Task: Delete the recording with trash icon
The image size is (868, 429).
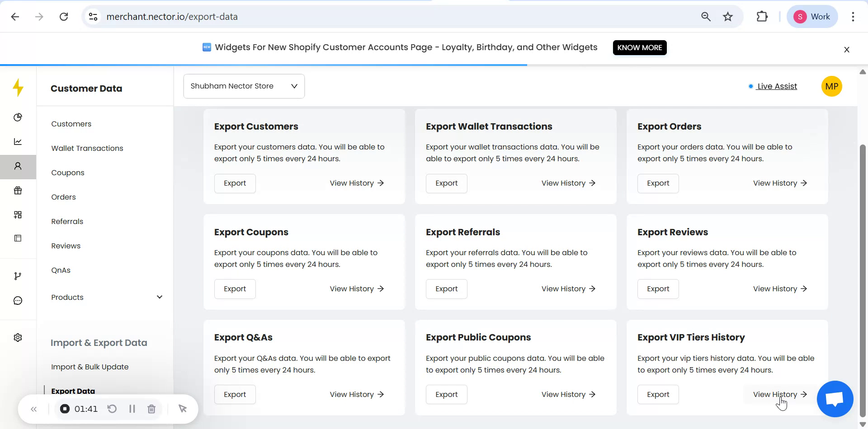Action: 151,409
